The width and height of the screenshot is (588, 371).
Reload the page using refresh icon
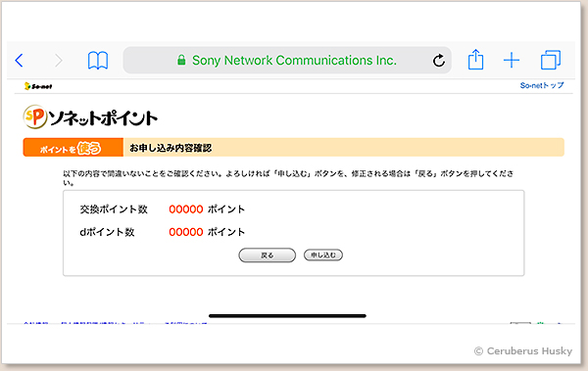pos(439,61)
